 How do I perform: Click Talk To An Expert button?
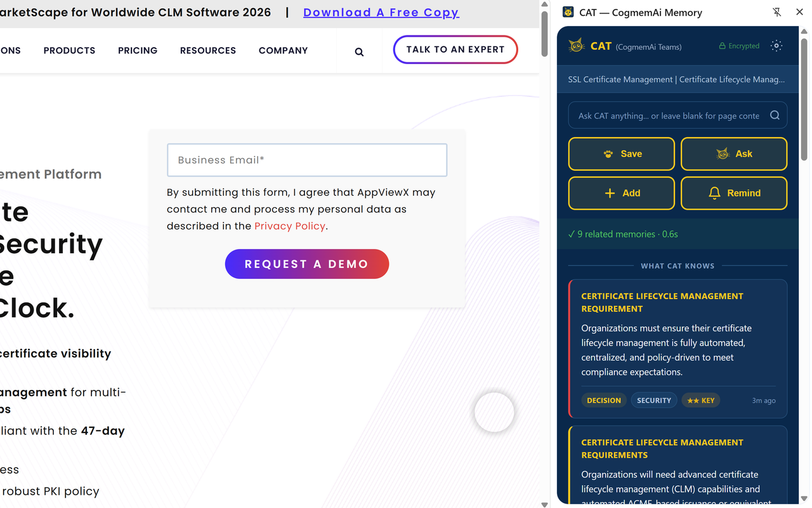[x=455, y=50]
